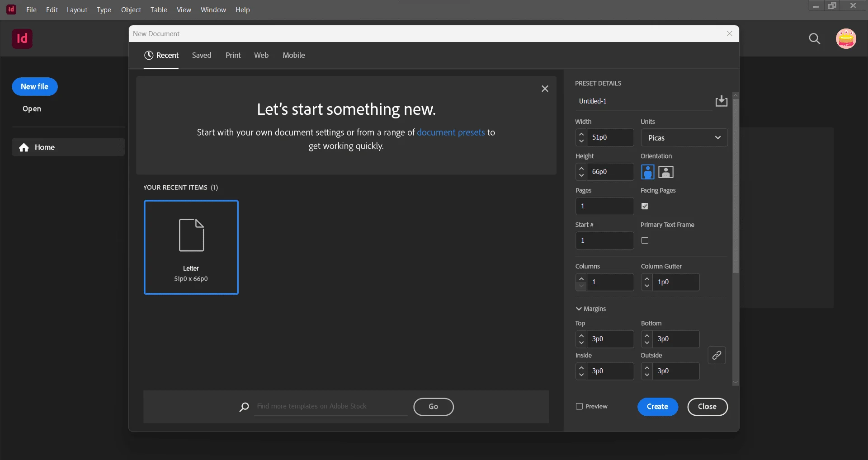The height and width of the screenshot is (460, 868).
Task: Click the Home icon in sidebar
Action: coord(24,147)
